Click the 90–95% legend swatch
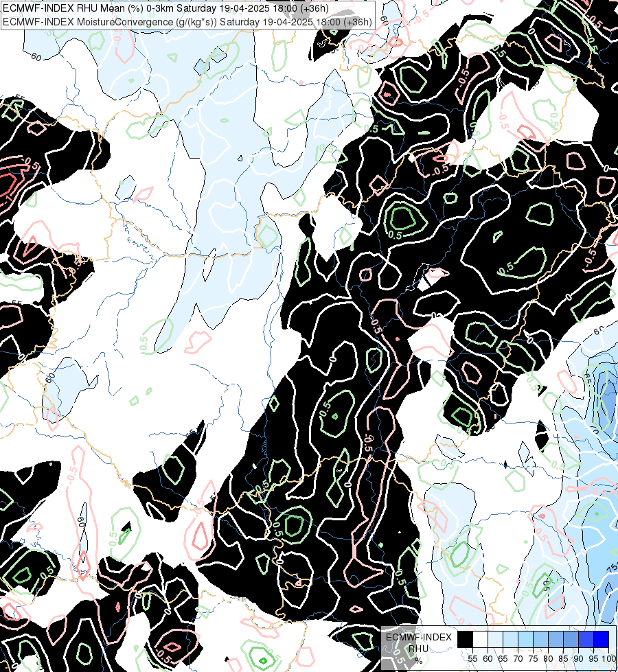This screenshot has width=618, height=672. 586,639
